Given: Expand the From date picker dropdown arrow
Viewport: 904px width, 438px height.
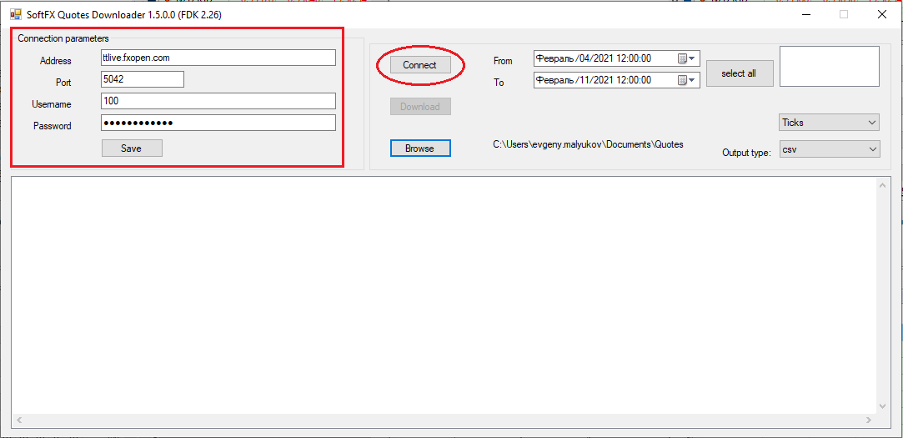Looking at the screenshot, I should pyautogui.click(x=692, y=58).
